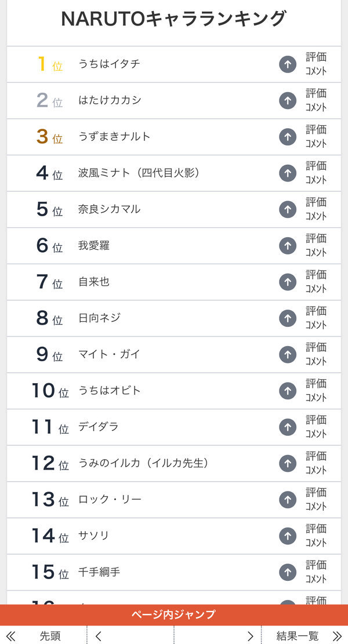
Task: Go to last page with double-right chevron
Action: tap(337, 636)
